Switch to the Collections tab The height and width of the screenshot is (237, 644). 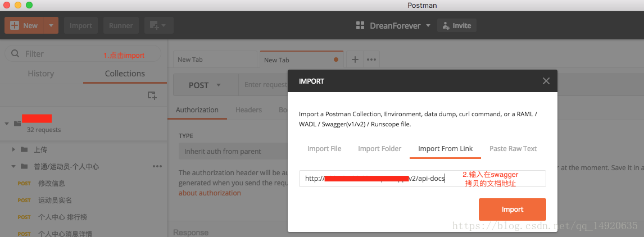125,74
